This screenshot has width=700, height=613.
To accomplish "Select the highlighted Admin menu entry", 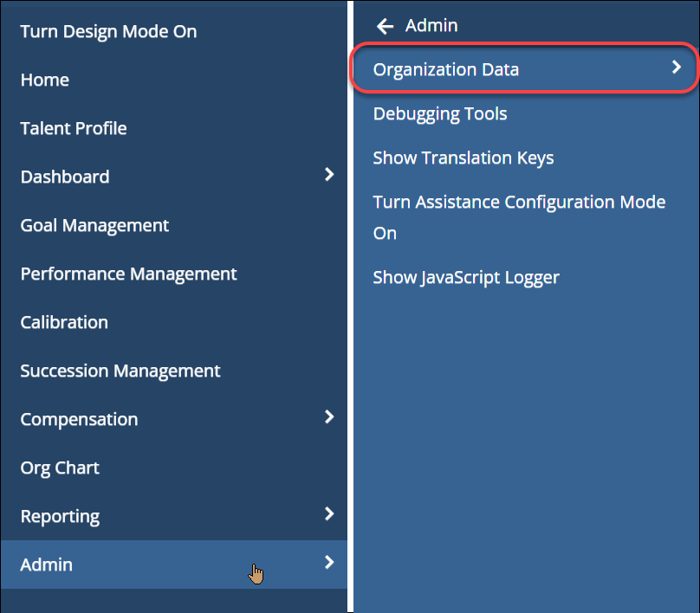I will pyautogui.click(x=174, y=565).
